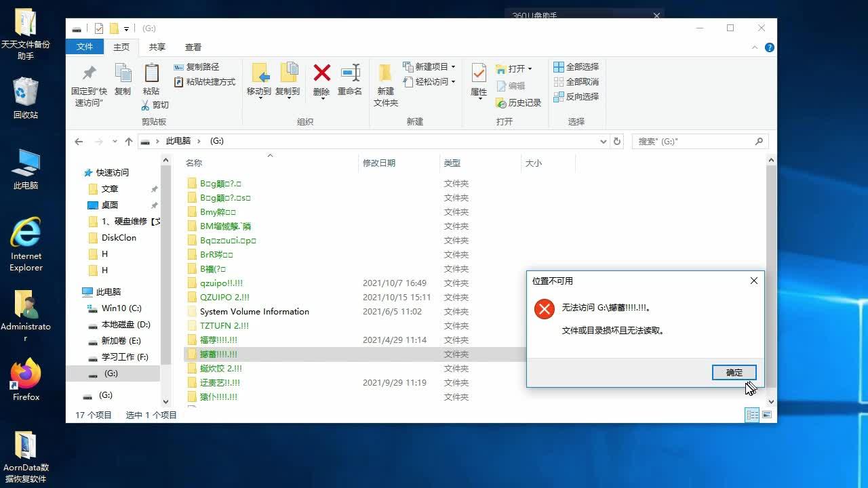Image resolution: width=868 pixels, height=488 pixels.
Task: Create a New Folder from ribbon
Action: point(385,85)
